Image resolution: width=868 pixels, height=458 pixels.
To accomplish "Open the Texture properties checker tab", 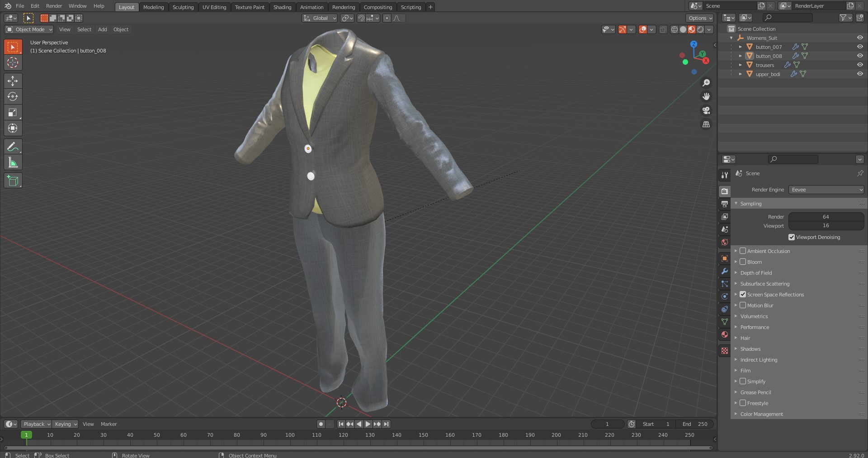I will click(x=725, y=351).
